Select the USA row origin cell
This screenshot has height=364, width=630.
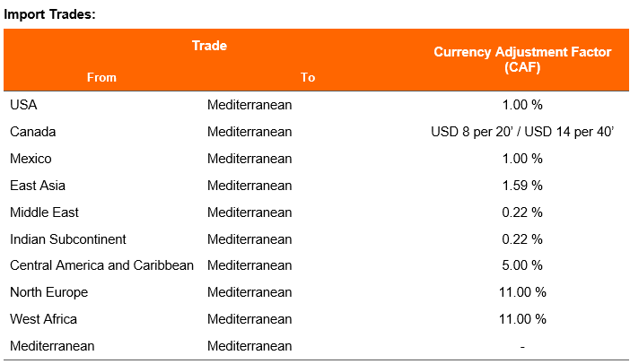coord(23,105)
